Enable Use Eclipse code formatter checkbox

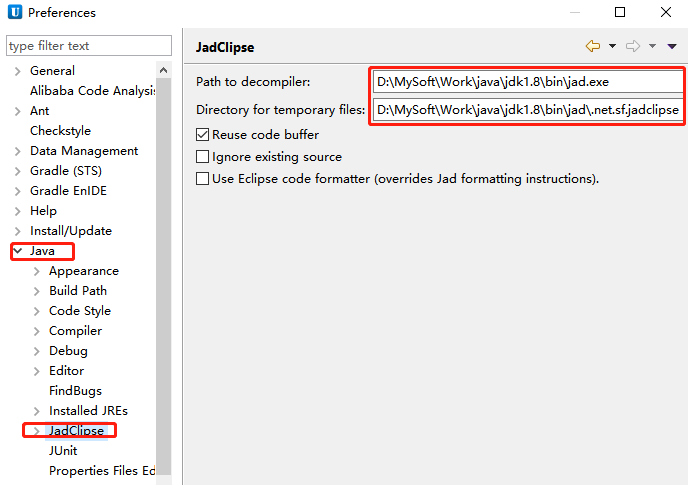click(x=202, y=179)
